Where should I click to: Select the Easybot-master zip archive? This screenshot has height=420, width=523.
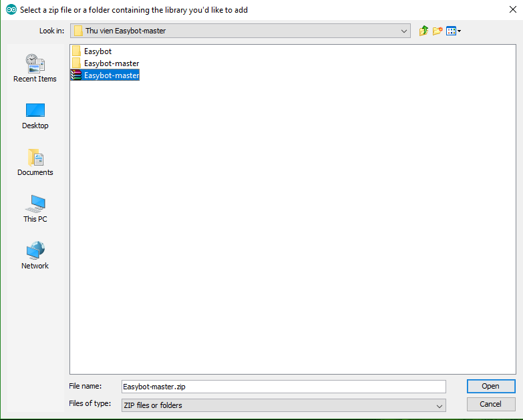pyautogui.click(x=105, y=75)
